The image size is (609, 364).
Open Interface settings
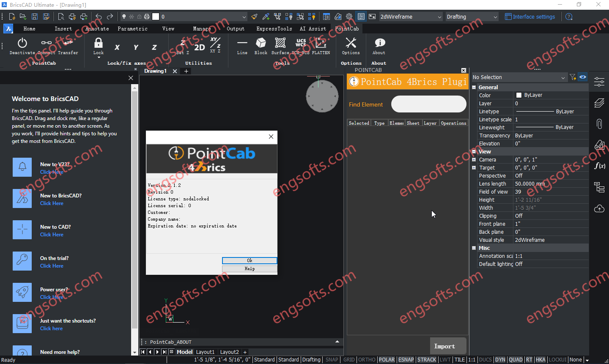pyautogui.click(x=530, y=17)
